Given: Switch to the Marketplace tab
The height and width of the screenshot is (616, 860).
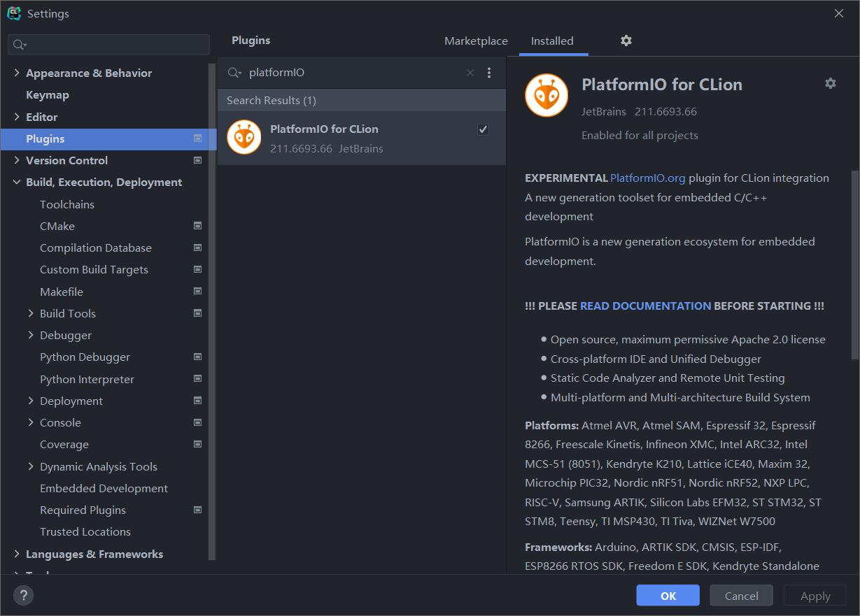Looking at the screenshot, I should (x=476, y=41).
